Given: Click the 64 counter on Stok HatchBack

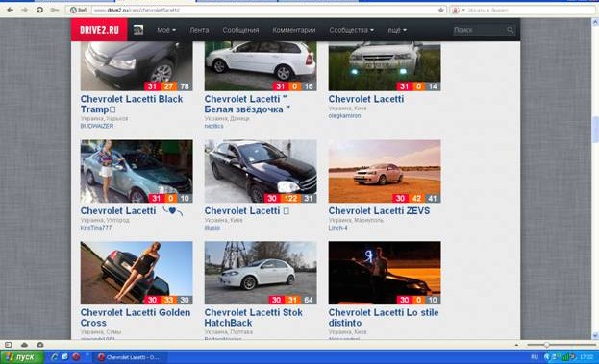Looking at the screenshot, I should coord(309,300).
